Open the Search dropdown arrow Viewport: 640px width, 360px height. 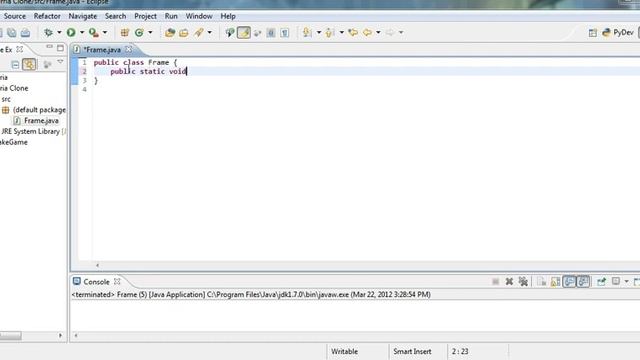209,32
